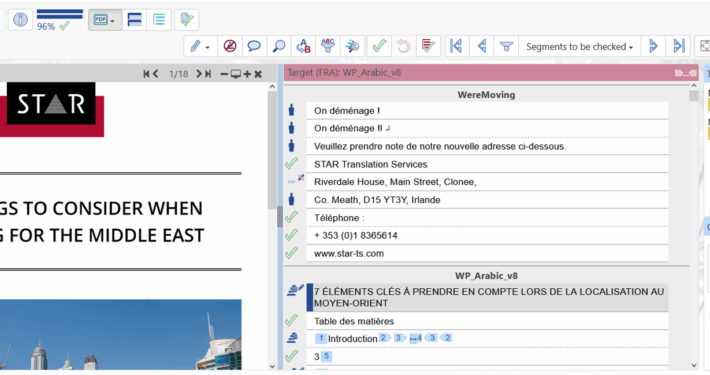
Task: Click the ABC filter spellcheck icon
Action: [328, 46]
